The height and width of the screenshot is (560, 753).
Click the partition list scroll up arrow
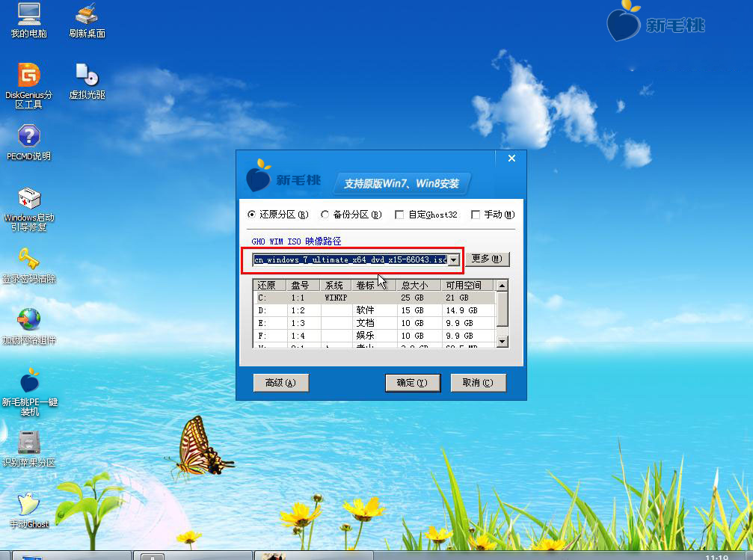(x=502, y=286)
